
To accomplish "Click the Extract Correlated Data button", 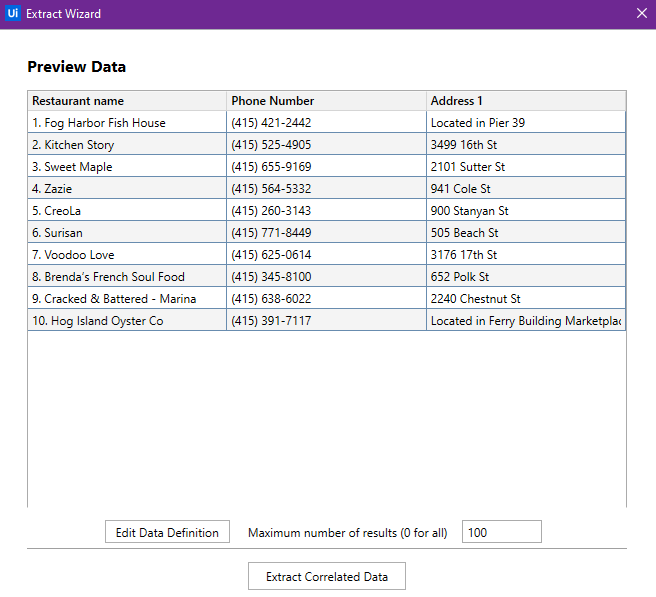I will click(x=327, y=577).
